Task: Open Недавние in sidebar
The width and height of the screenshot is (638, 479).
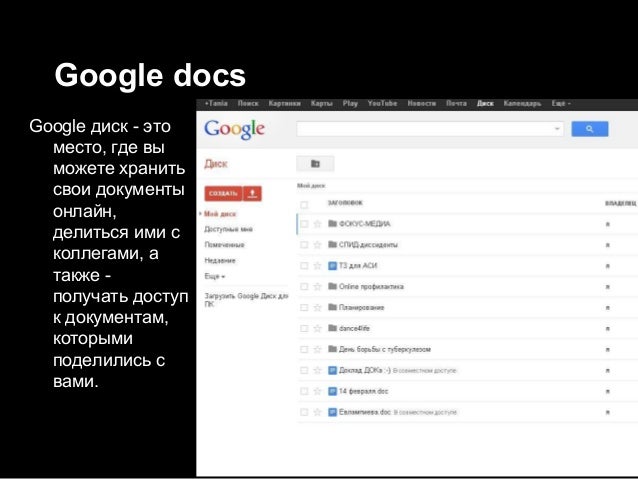Action: click(220, 260)
